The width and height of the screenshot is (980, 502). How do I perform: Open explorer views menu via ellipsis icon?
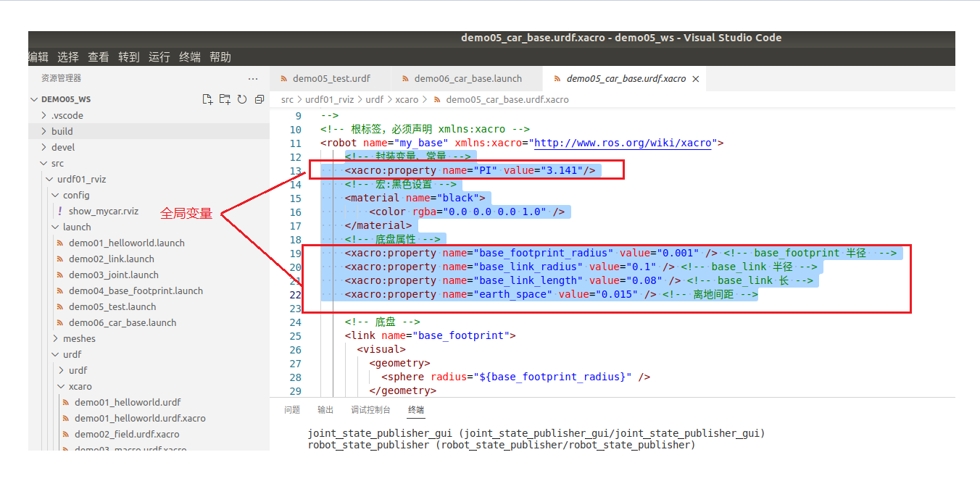point(252,78)
